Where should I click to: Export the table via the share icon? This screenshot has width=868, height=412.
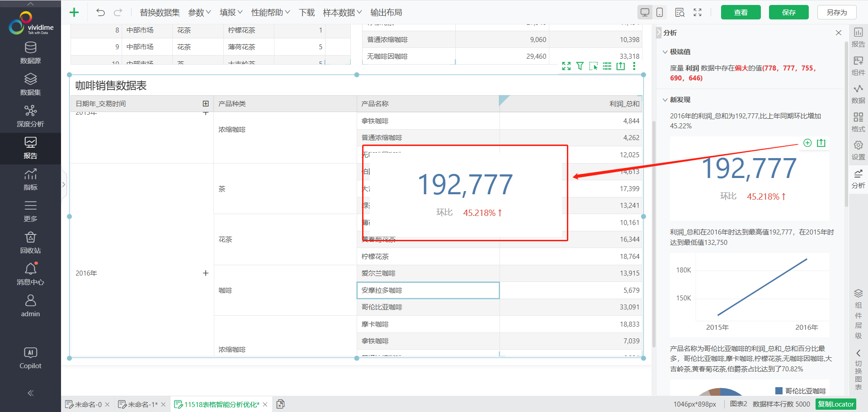pos(621,66)
